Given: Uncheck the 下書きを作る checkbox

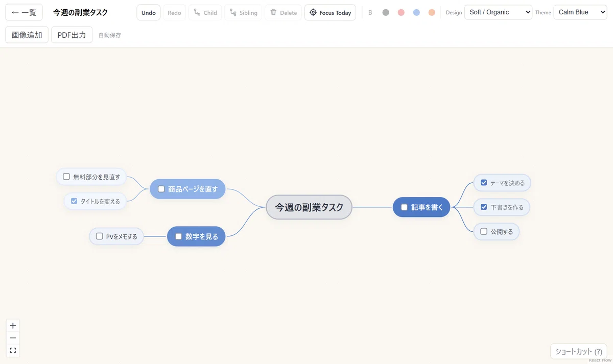Looking at the screenshot, I should (484, 207).
